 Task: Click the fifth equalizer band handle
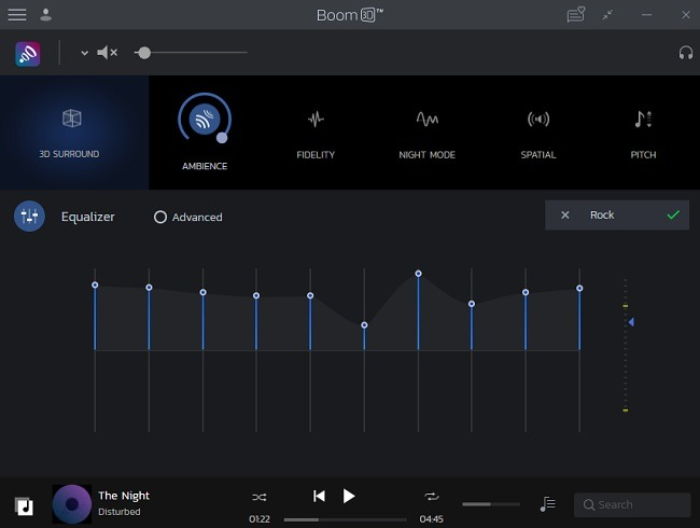(310, 295)
